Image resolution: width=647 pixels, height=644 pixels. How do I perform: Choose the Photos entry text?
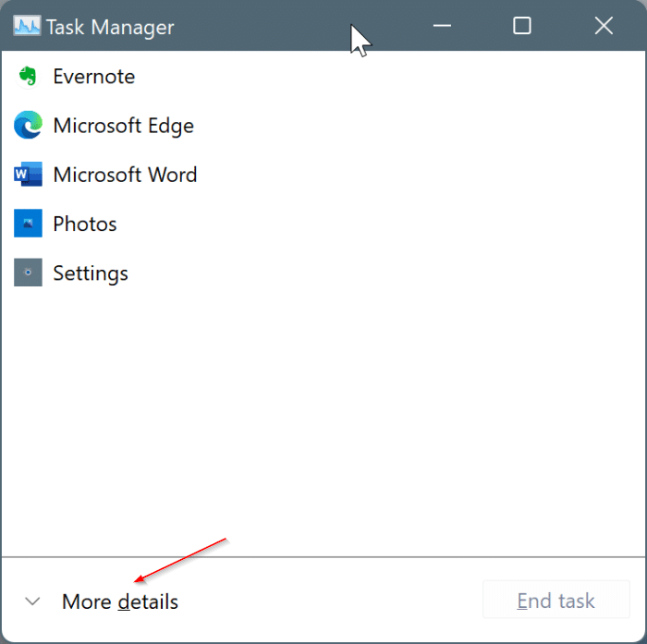[x=85, y=224]
